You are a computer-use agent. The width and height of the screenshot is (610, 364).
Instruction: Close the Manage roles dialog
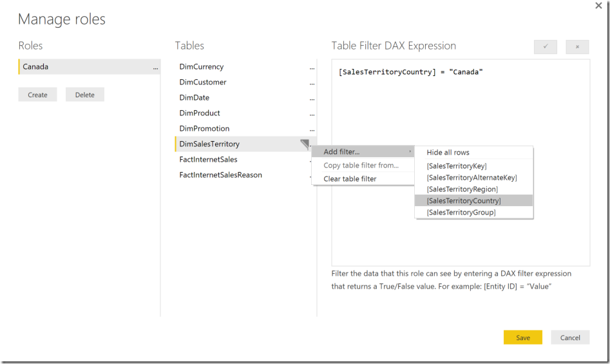coord(598,6)
